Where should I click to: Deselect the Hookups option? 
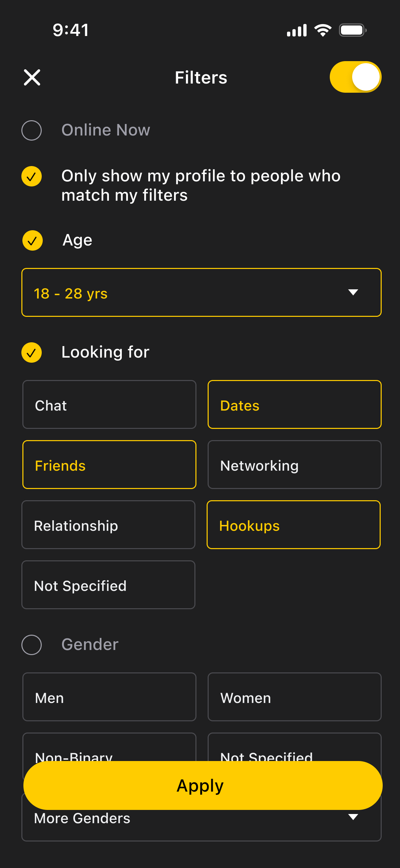pyautogui.click(x=293, y=525)
